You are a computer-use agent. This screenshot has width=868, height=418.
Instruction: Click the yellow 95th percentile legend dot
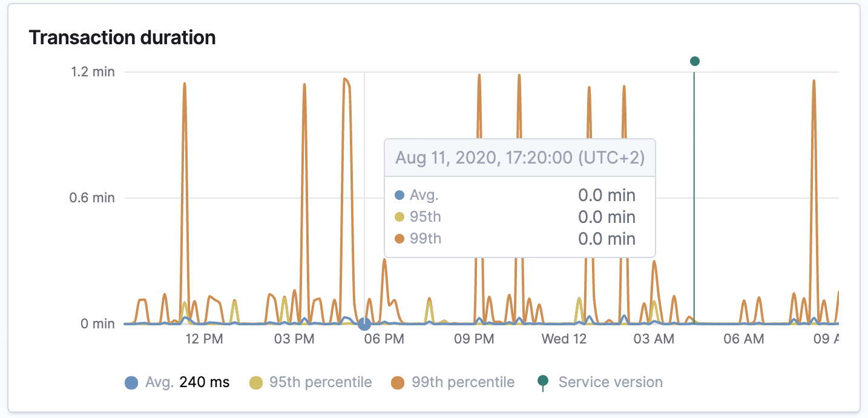coord(256,382)
